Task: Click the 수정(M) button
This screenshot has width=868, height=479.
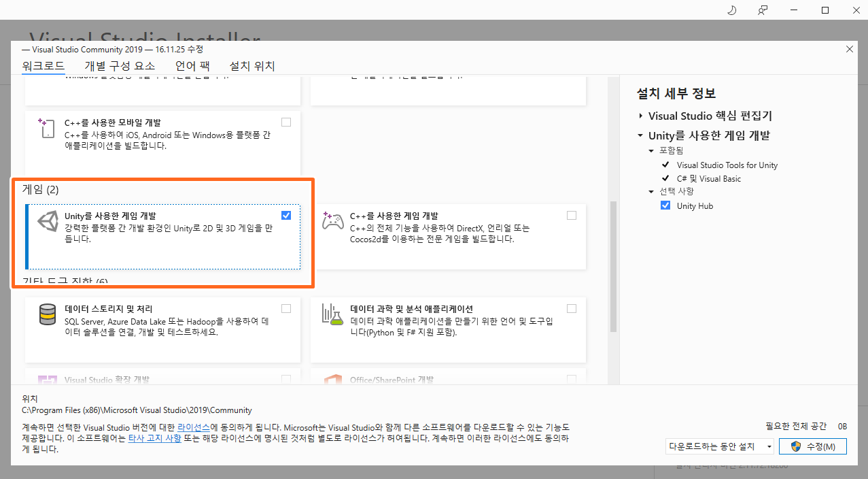Action: [x=813, y=446]
